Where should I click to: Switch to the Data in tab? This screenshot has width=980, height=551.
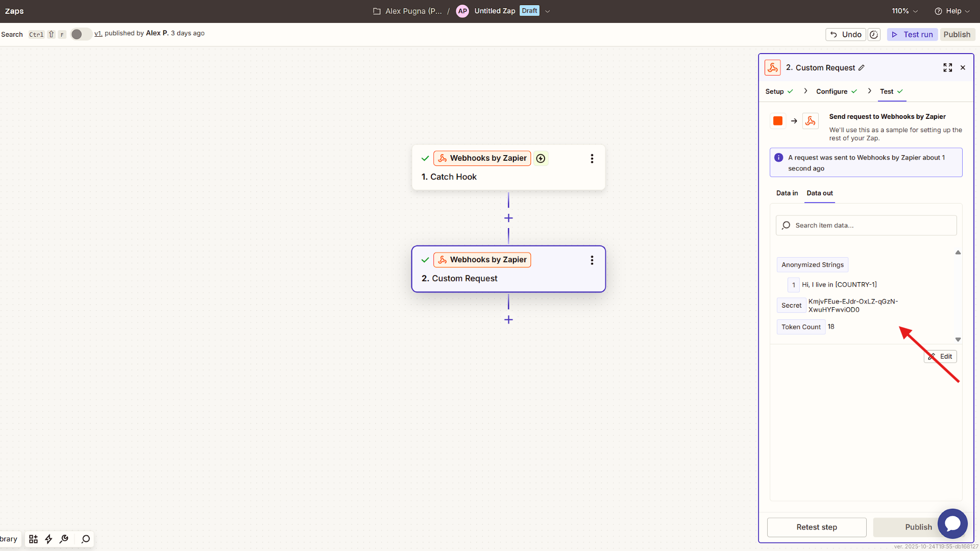click(x=787, y=193)
